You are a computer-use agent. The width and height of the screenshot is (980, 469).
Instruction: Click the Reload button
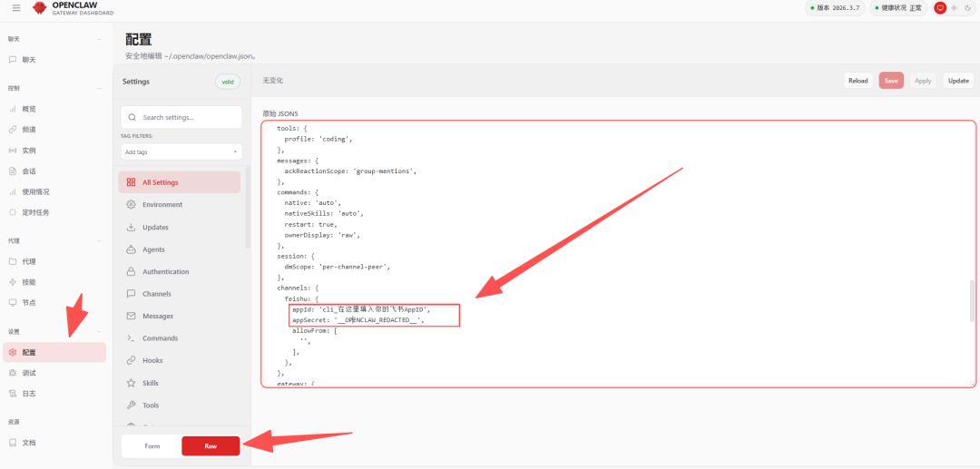857,81
